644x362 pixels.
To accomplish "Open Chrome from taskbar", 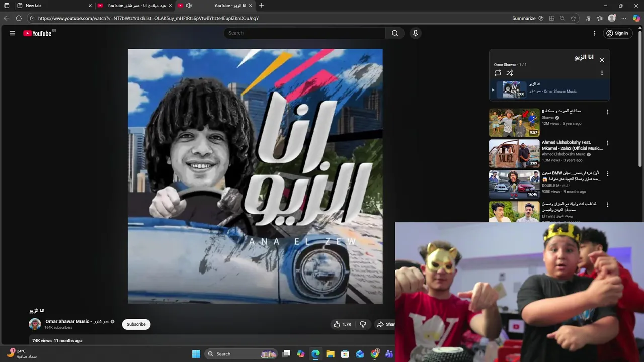I will click(375, 354).
